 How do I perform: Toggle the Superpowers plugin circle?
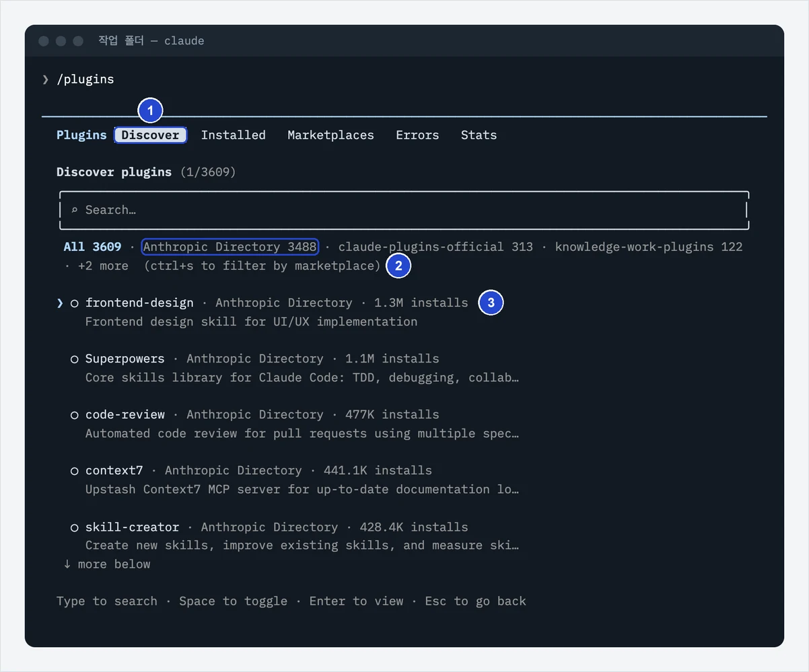tap(75, 359)
